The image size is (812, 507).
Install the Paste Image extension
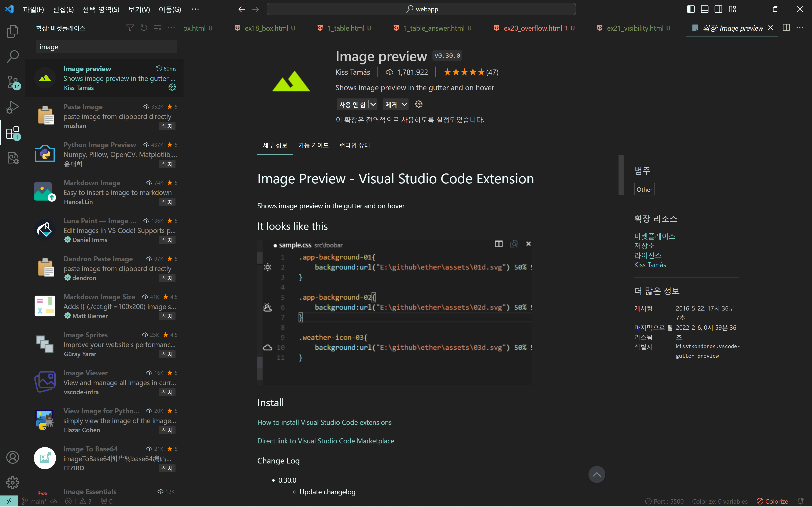pyautogui.click(x=167, y=126)
